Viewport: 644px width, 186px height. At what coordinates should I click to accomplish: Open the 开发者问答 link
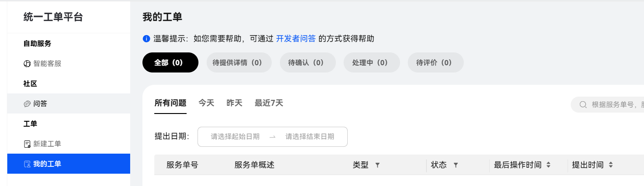click(x=296, y=39)
